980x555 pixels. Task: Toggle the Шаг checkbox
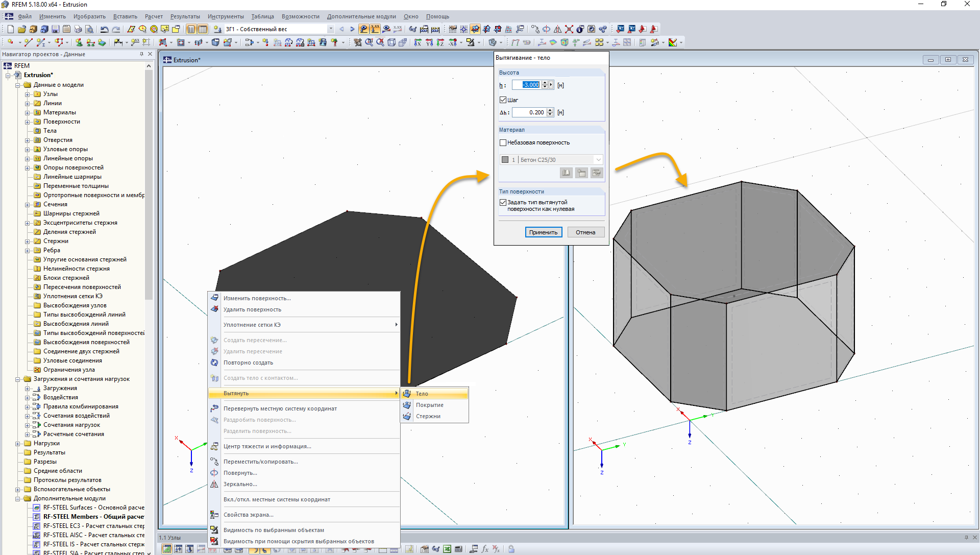click(503, 100)
